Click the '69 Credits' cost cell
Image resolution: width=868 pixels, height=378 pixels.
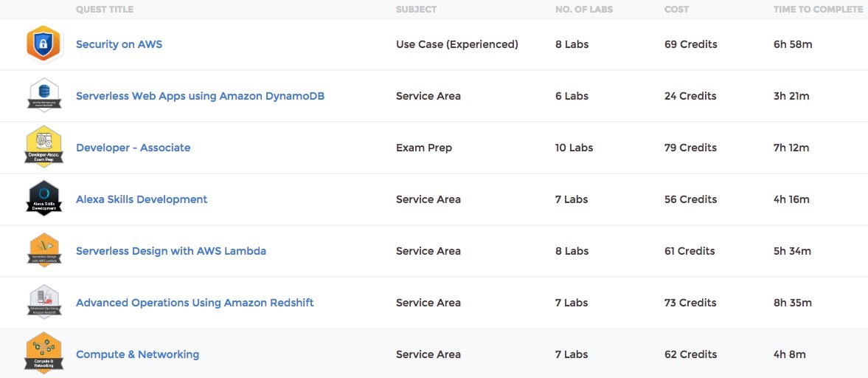(691, 44)
